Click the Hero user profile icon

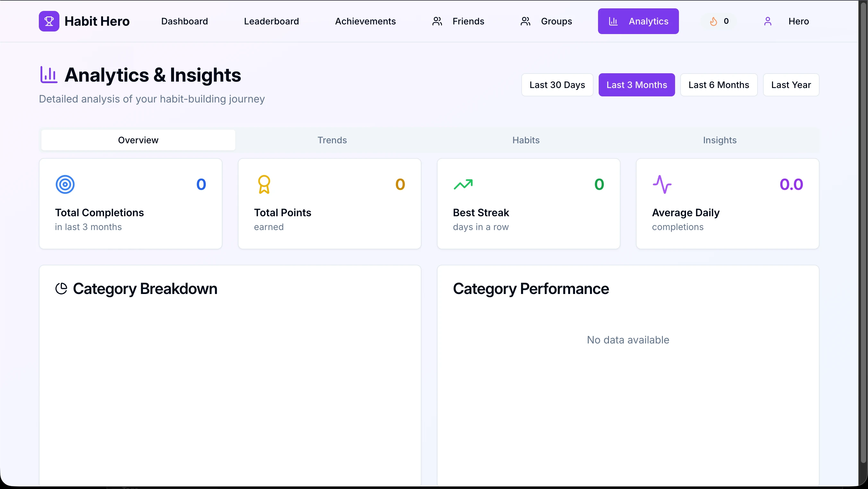[768, 21]
